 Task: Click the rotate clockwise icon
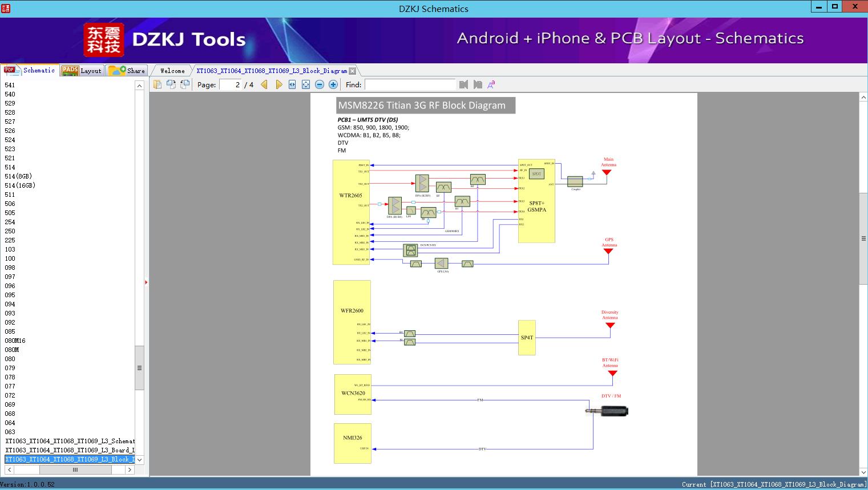pos(185,84)
